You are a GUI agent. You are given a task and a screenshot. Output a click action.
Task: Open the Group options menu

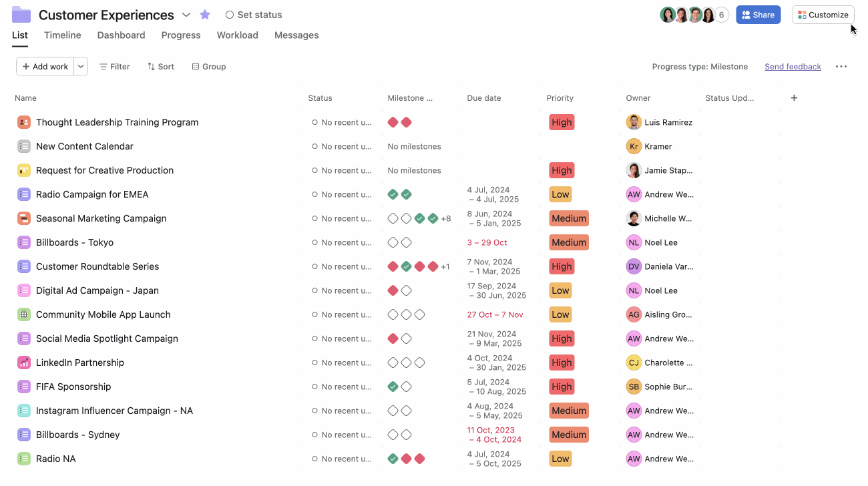209,67
